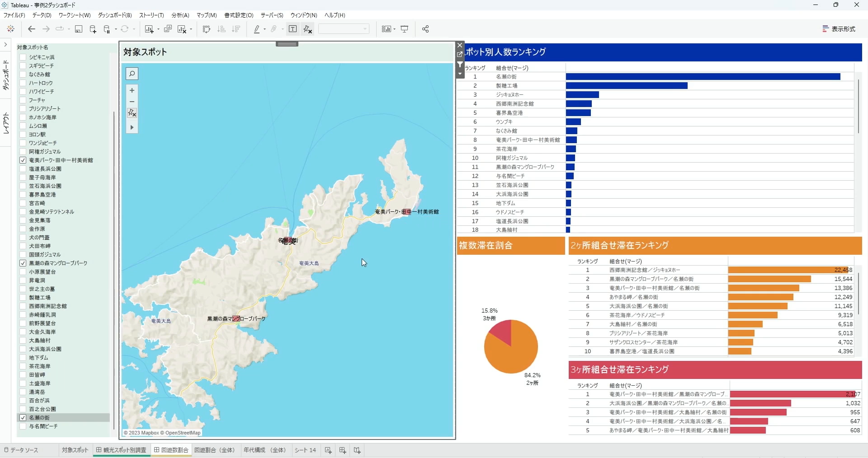Open presentation mode icon in toolbar

[405, 29]
